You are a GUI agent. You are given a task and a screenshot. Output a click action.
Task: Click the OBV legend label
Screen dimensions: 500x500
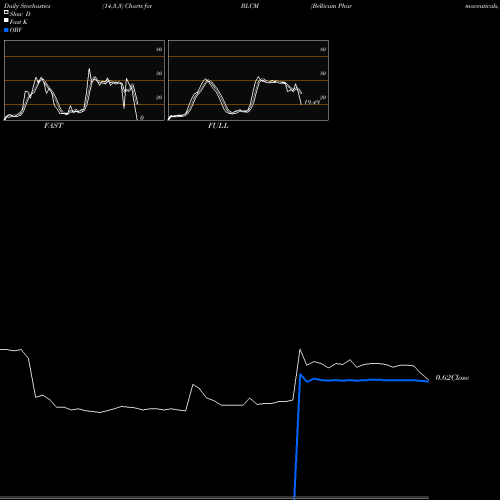[16, 30]
